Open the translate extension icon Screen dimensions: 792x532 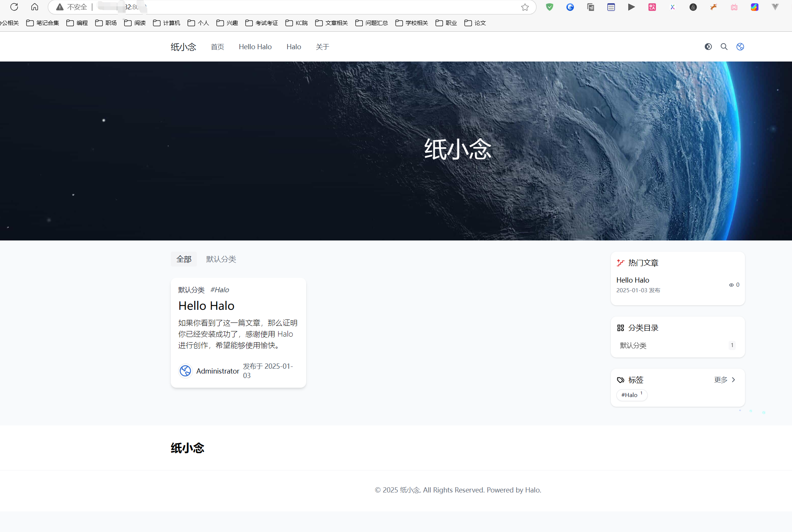click(x=652, y=7)
